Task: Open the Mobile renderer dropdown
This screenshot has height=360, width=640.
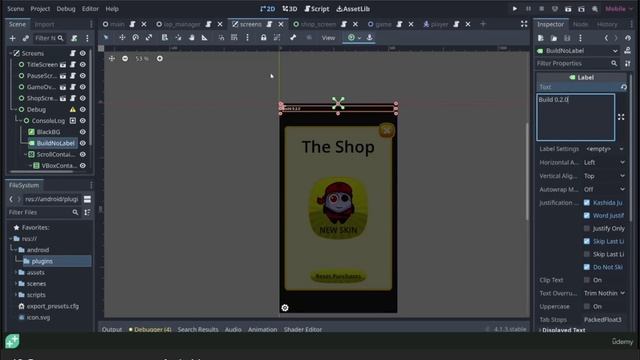Action: [619, 9]
